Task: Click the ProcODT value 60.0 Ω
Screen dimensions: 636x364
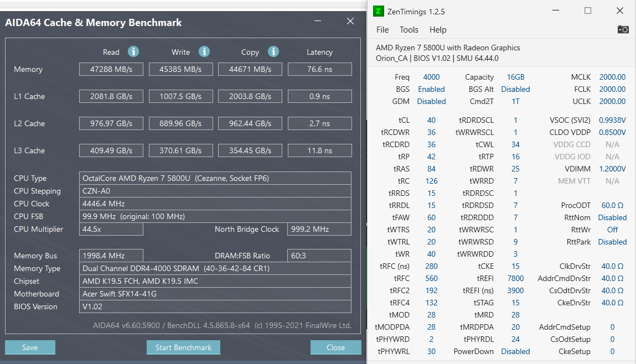Action: pyautogui.click(x=612, y=205)
